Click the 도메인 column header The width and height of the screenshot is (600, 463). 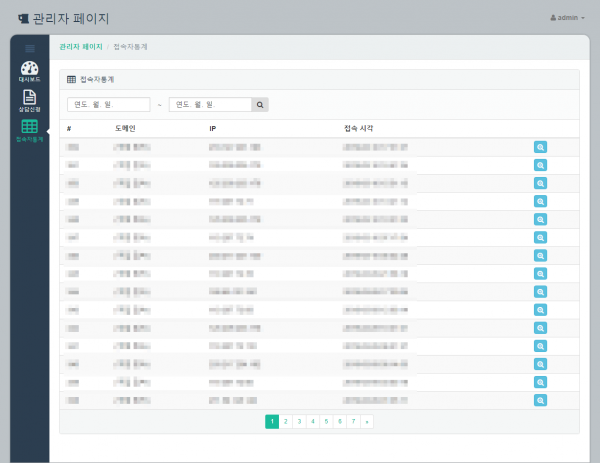[x=125, y=128]
